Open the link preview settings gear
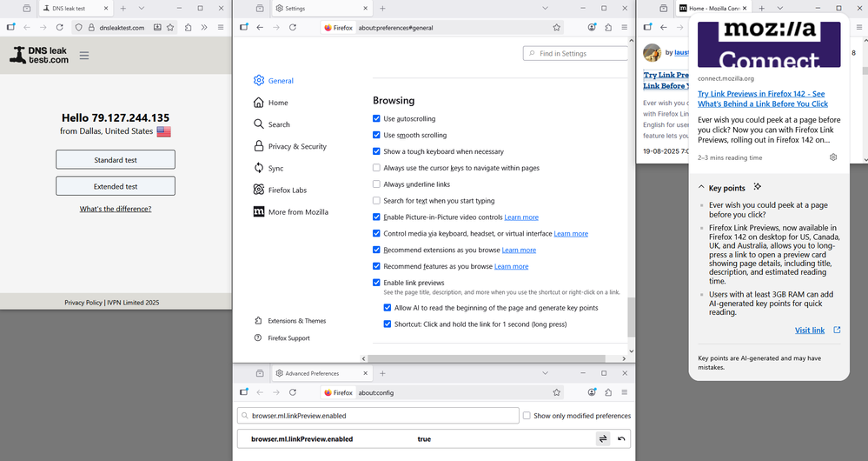 [x=833, y=157]
